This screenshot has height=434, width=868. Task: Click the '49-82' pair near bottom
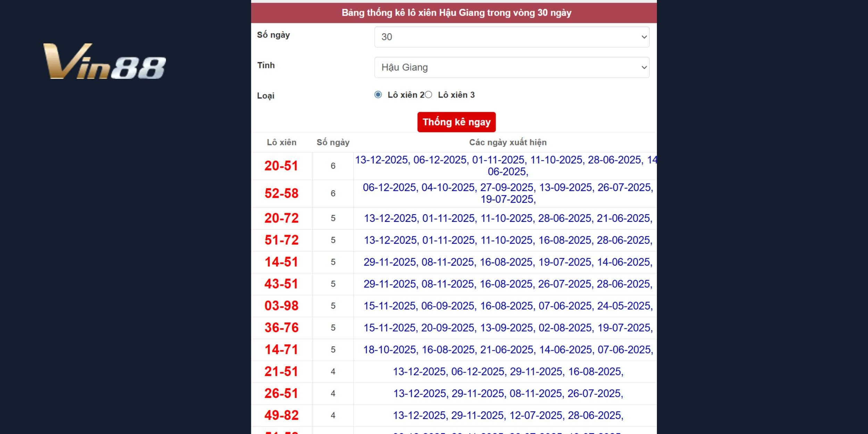click(282, 415)
